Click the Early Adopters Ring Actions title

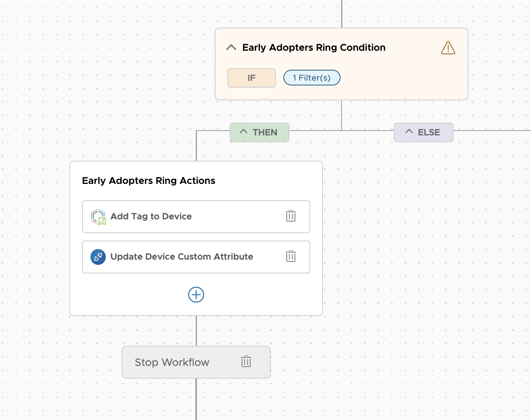148,181
